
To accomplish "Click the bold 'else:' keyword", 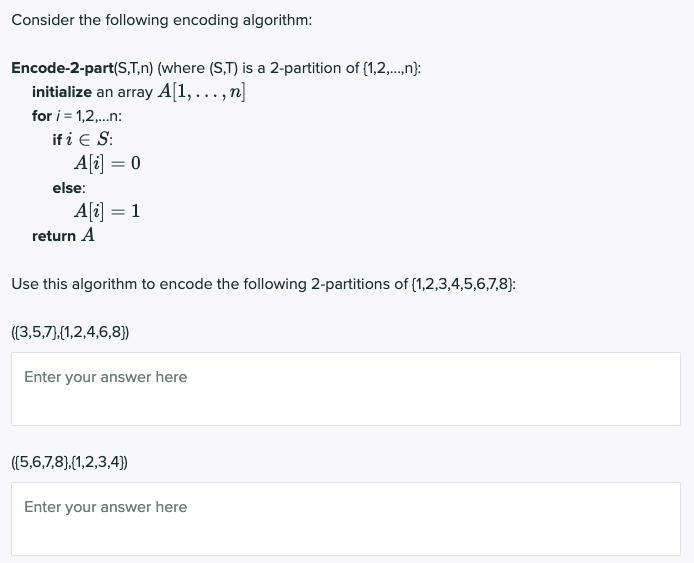I will 69,188.
